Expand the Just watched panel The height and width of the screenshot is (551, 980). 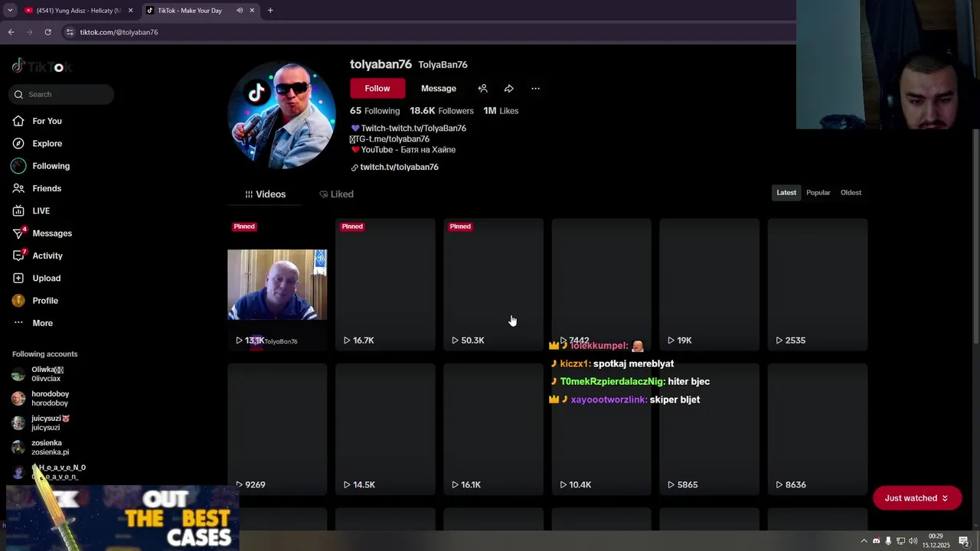pyautogui.click(x=916, y=498)
